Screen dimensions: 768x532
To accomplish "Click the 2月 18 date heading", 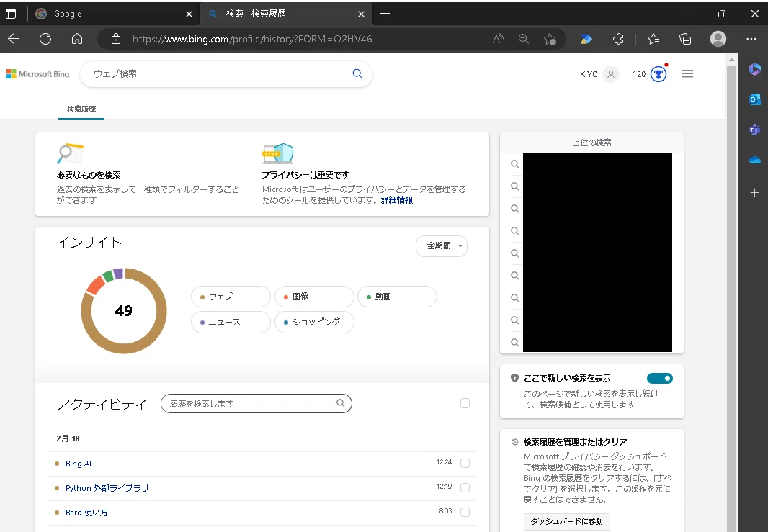I will [68, 438].
